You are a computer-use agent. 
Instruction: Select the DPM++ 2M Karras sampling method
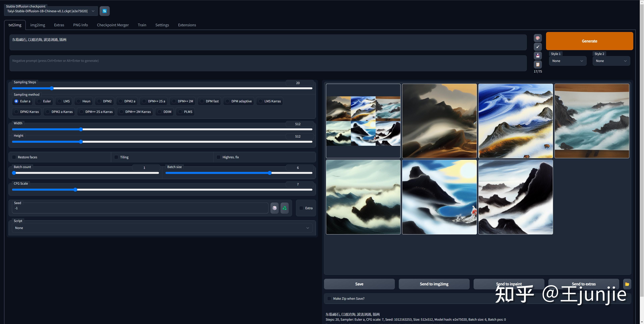point(121,112)
